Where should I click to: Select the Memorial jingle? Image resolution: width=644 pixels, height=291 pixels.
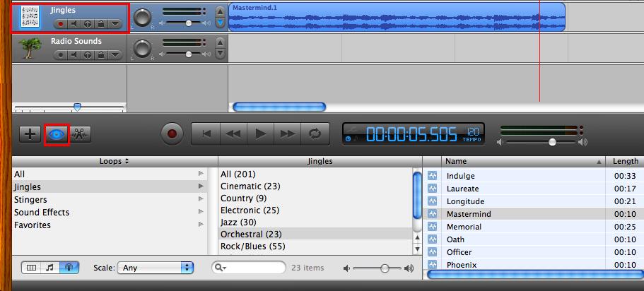click(x=534, y=227)
